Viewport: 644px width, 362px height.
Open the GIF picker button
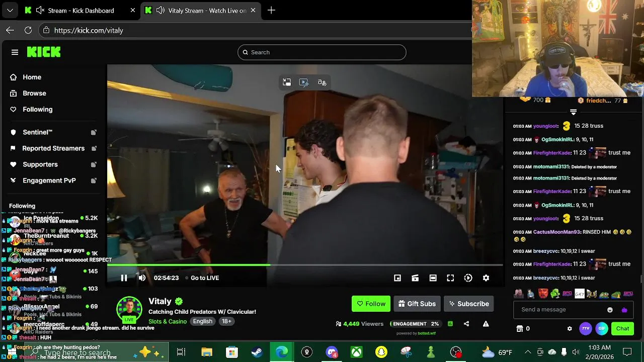click(x=602, y=328)
